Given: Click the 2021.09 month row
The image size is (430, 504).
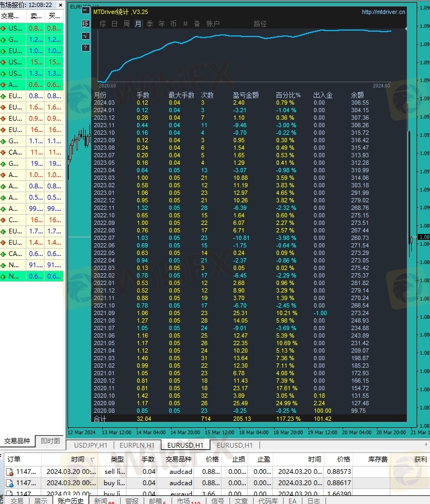Looking at the screenshot, I should pyautogui.click(x=249, y=313).
